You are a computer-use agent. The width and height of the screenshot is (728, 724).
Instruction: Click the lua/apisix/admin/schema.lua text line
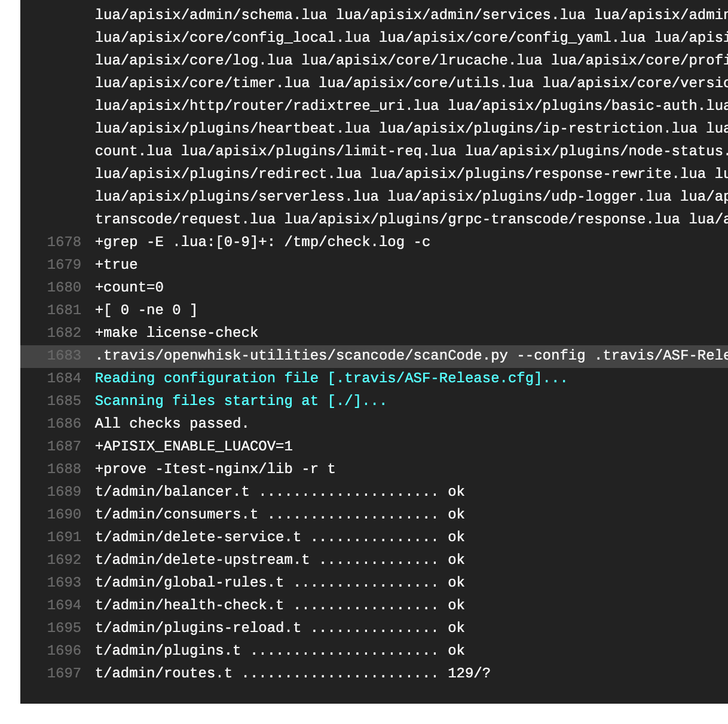tap(411, 15)
